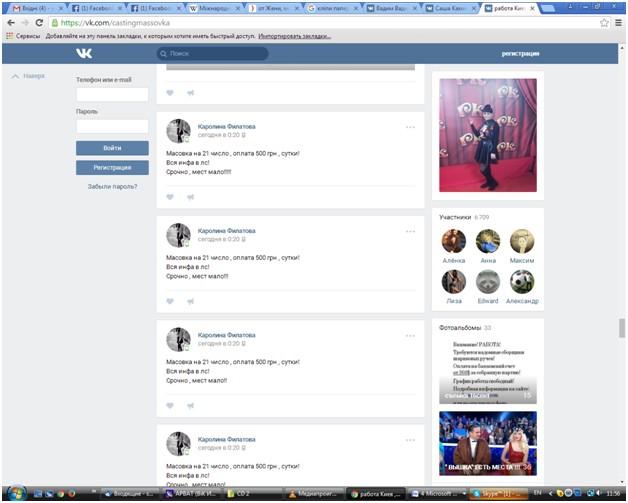Open the third post's three-dot options
The image size is (628, 503).
click(410, 335)
